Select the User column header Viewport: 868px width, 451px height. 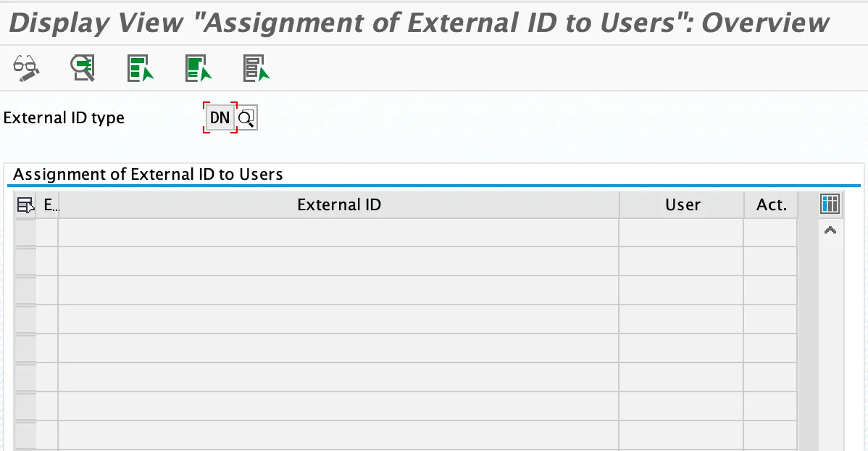[682, 205]
